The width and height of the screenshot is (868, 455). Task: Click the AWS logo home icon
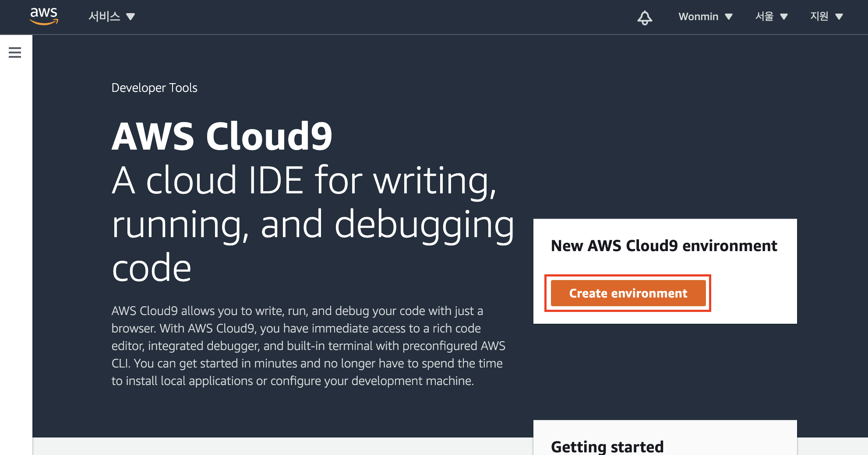point(44,16)
